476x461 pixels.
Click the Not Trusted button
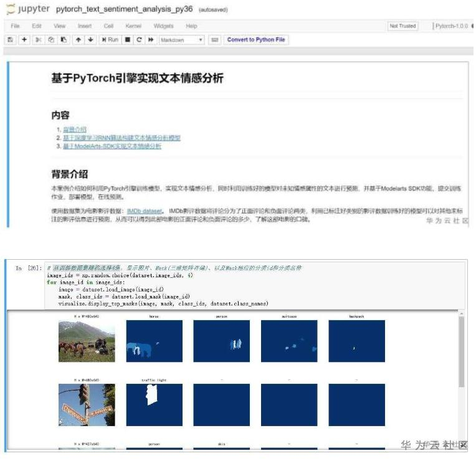(x=402, y=26)
